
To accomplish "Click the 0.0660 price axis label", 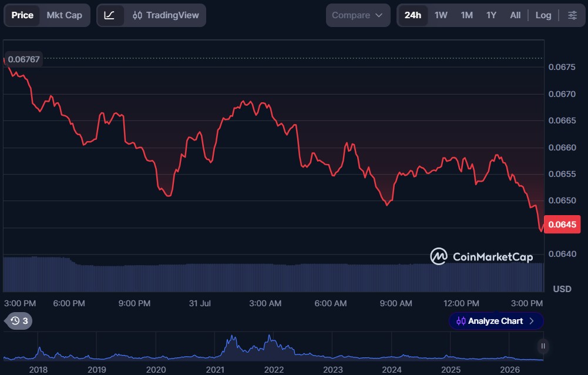I will click(x=562, y=148).
